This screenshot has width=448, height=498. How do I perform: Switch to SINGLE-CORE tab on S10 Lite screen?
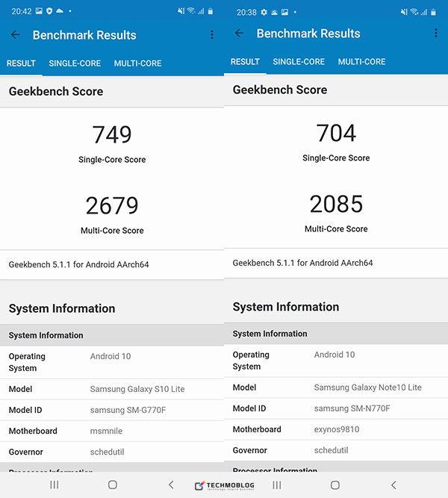coord(75,63)
